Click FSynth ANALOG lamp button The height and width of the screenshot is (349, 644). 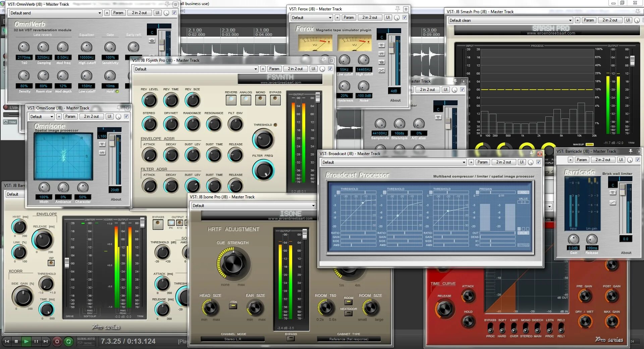click(x=246, y=100)
